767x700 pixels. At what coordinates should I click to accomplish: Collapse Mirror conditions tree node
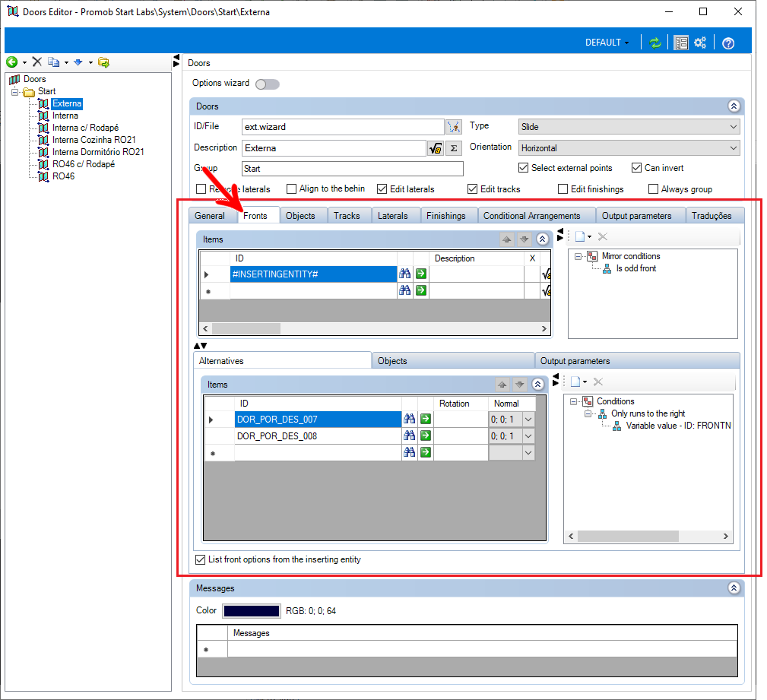point(578,256)
